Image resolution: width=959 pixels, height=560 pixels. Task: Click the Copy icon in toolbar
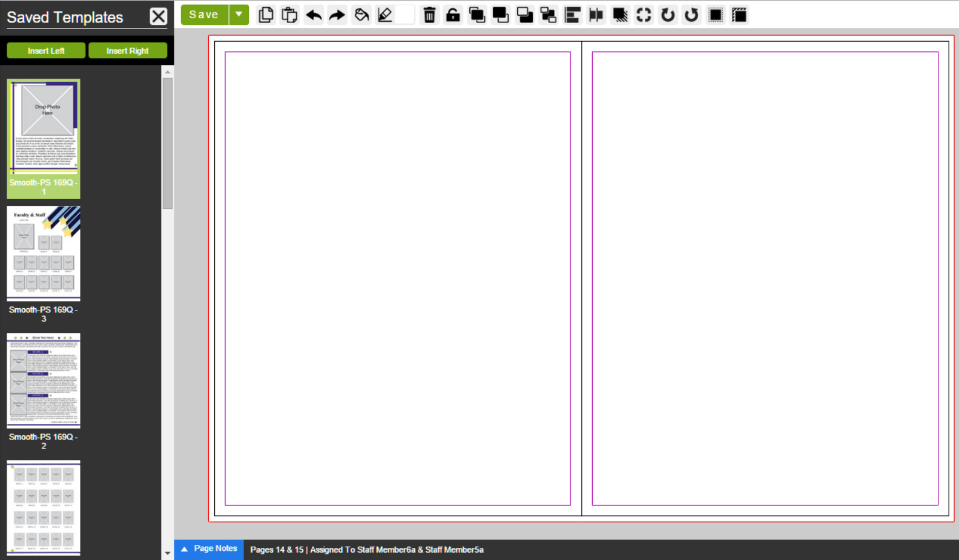pos(266,15)
